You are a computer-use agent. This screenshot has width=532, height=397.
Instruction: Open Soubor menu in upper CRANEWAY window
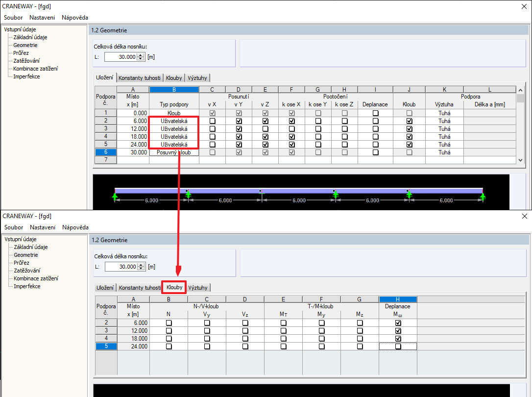[13, 18]
